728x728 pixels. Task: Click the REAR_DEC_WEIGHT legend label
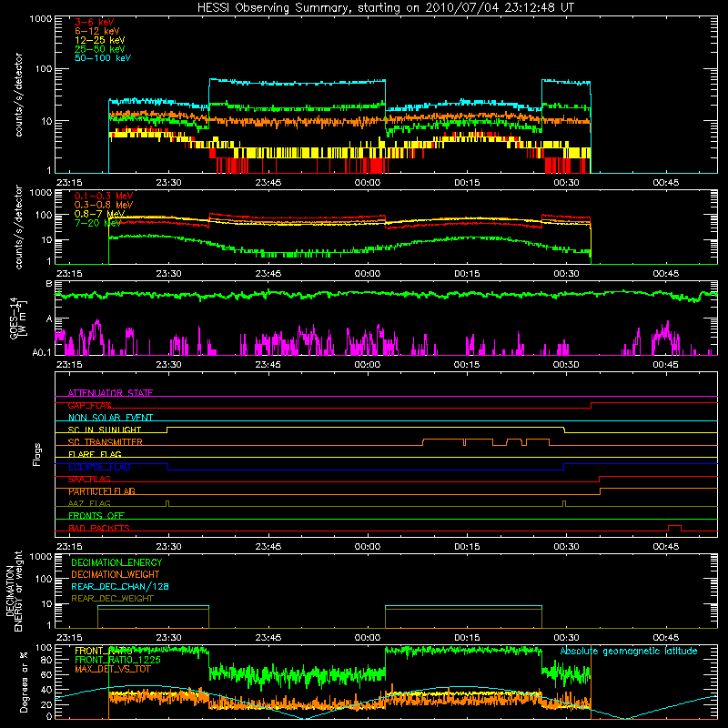pyautogui.click(x=112, y=599)
